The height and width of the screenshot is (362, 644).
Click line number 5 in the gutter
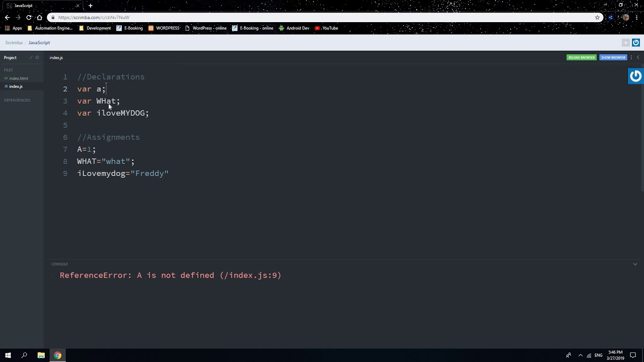tap(65, 125)
